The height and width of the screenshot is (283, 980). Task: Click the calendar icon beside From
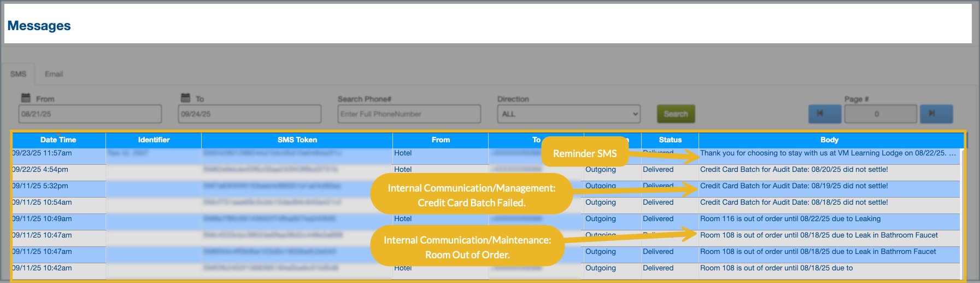26,98
